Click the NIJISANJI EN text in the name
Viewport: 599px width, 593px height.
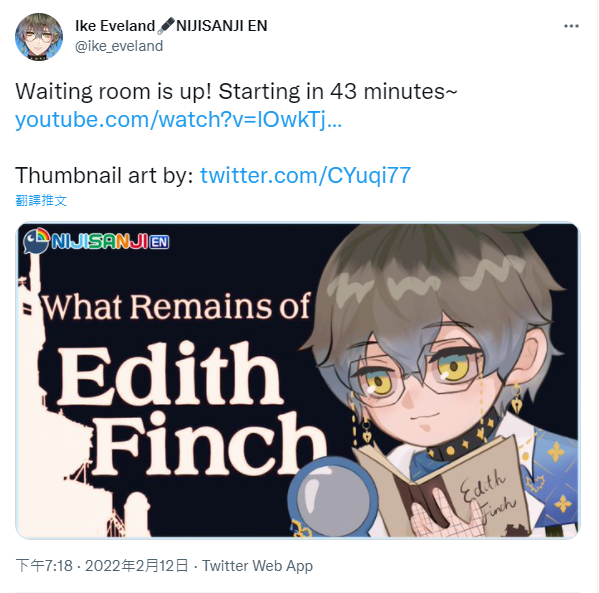coord(222,26)
